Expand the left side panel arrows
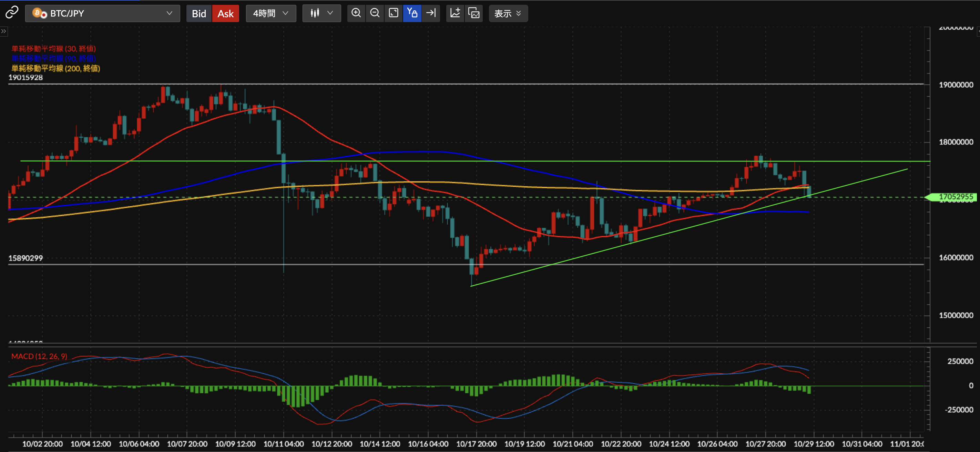This screenshot has width=980, height=452. coord(4,31)
